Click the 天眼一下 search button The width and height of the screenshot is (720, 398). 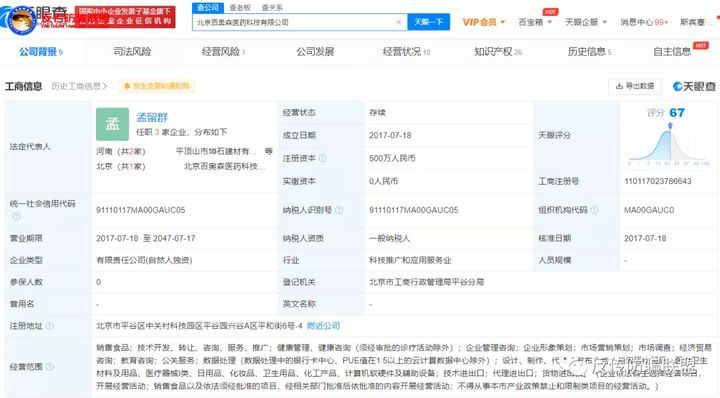pos(428,22)
